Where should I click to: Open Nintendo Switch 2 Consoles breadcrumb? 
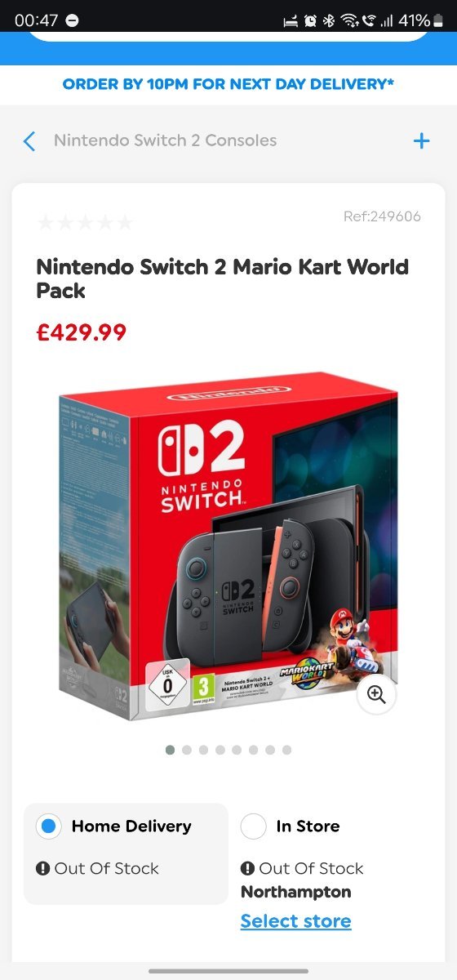(x=165, y=140)
